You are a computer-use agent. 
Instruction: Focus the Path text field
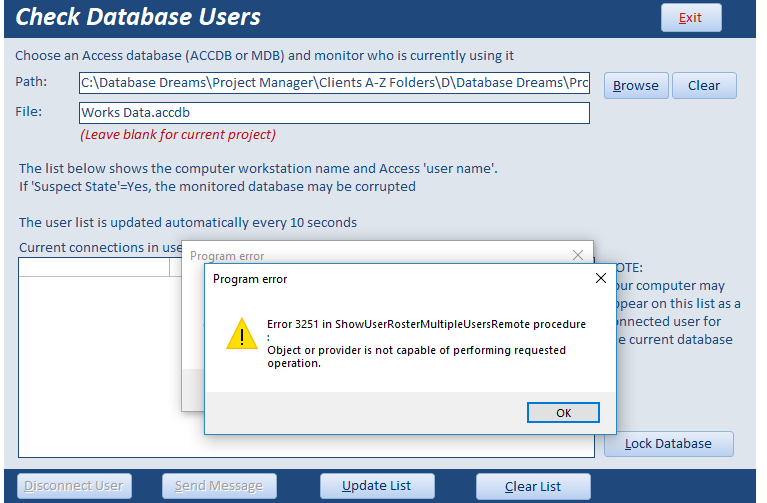334,84
